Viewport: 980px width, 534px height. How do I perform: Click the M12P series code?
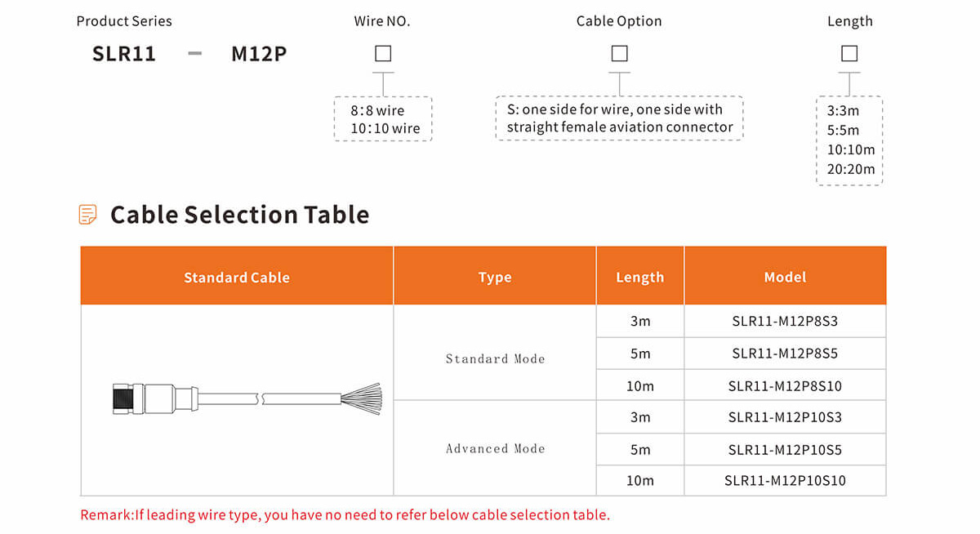coord(259,55)
